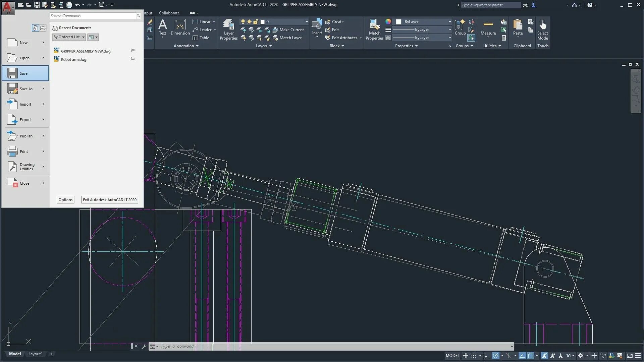Expand the layer name dropdown
Viewport: 644px width, 362px height.
306,22
